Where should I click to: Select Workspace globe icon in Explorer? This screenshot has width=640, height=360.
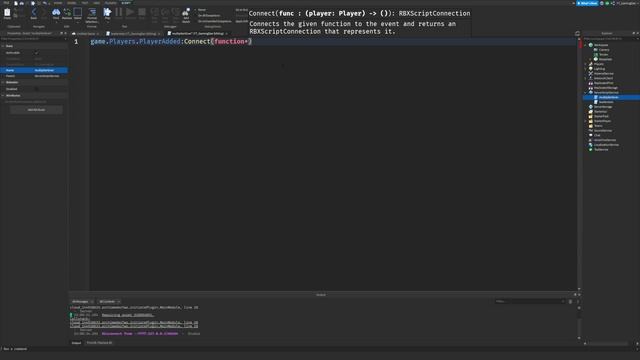click(591, 45)
